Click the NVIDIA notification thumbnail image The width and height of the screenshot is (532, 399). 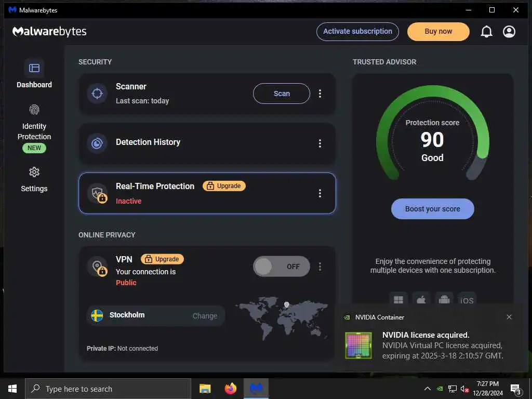pyautogui.click(x=358, y=345)
